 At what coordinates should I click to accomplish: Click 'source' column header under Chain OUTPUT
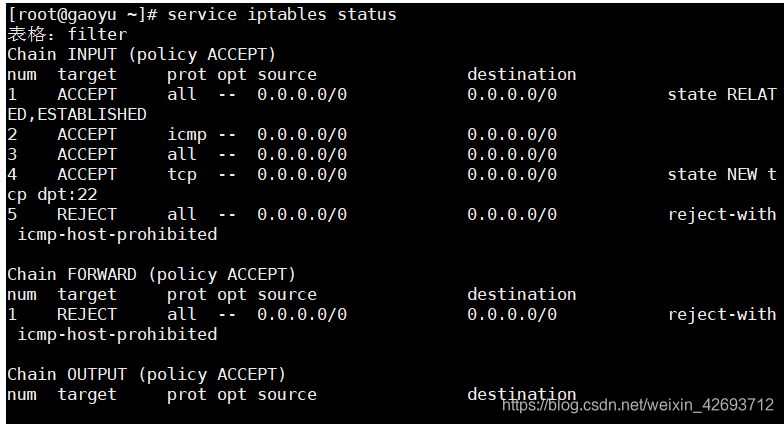pyautogui.click(x=287, y=394)
